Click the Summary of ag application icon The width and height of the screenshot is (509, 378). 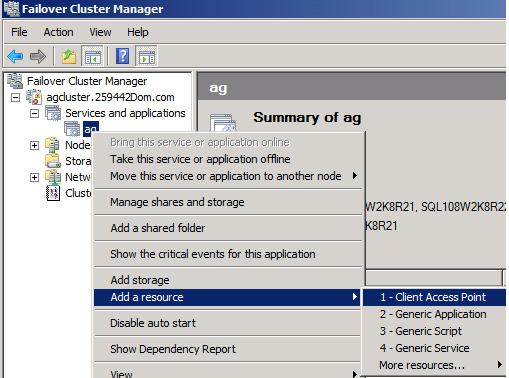[x=223, y=123]
